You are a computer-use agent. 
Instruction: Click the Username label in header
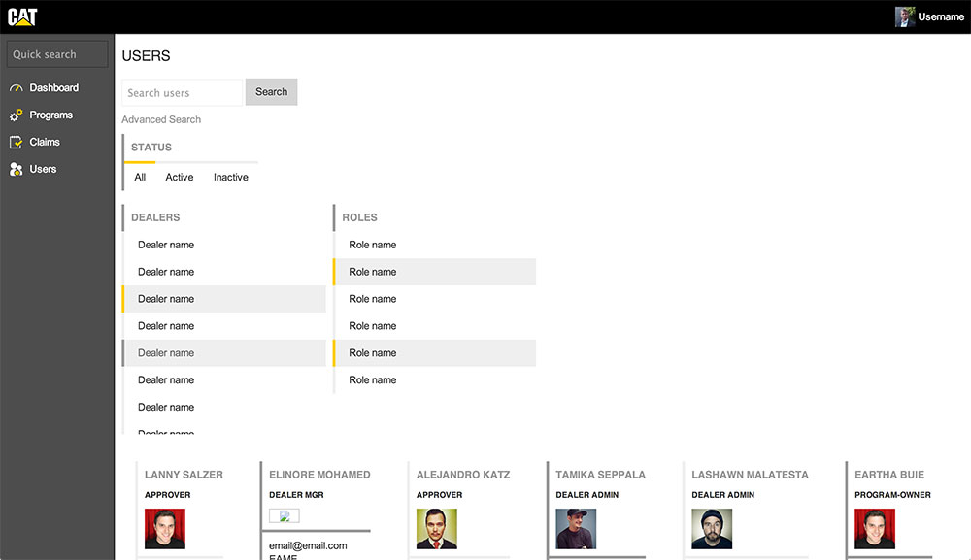pos(941,16)
